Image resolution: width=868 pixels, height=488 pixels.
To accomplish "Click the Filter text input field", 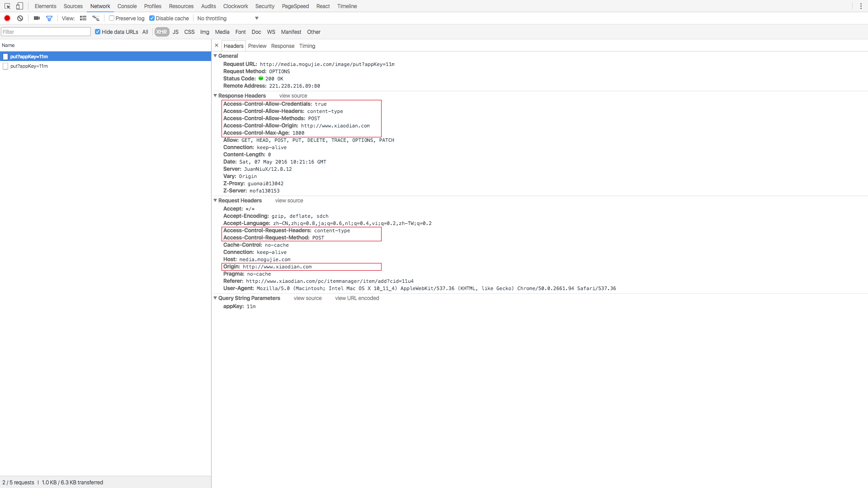I will [x=46, y=32].
